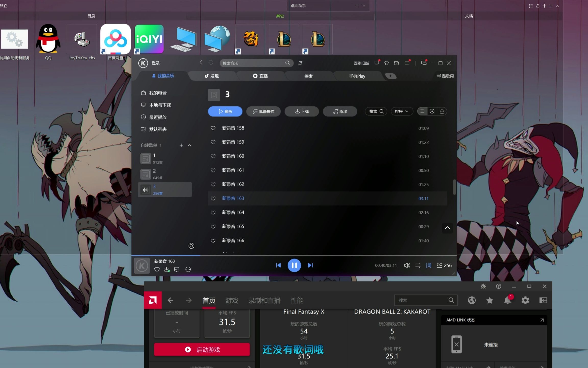Click the magnifier icon in KuGou search box
The image size is (588, 368).
[288, 63]
